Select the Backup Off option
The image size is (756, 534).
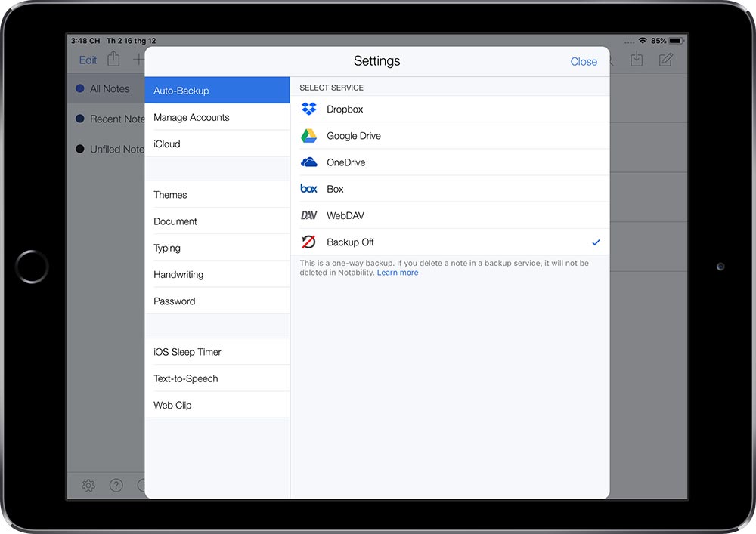pos(450,242)
